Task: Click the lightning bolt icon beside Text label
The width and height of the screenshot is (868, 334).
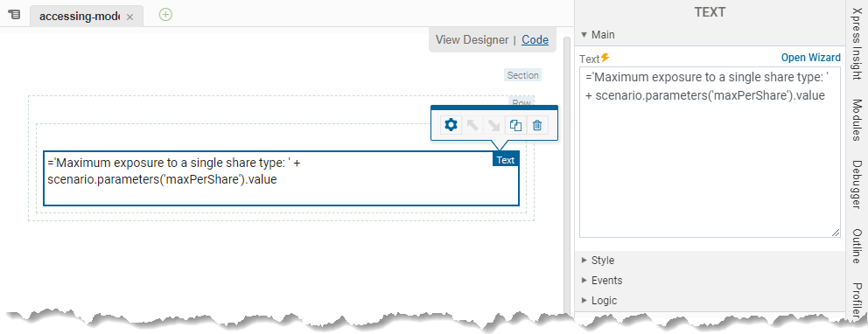Action: pos(605,58)
